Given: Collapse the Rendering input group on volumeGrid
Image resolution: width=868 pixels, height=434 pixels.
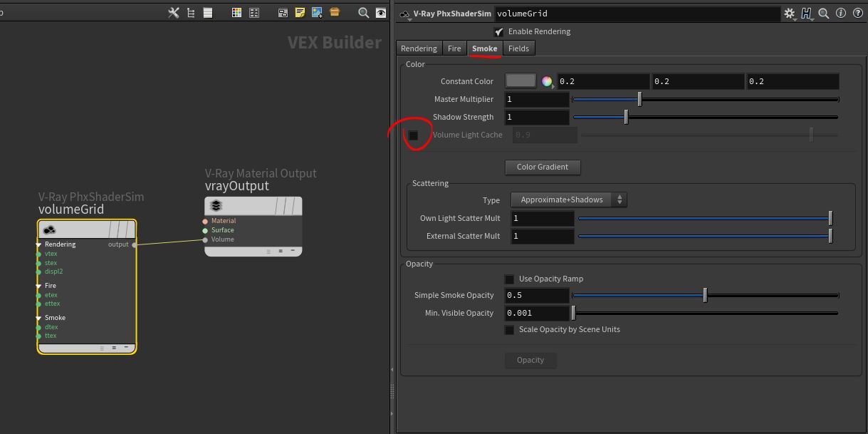Looking at the screenshot, I should tap(38, 244).
